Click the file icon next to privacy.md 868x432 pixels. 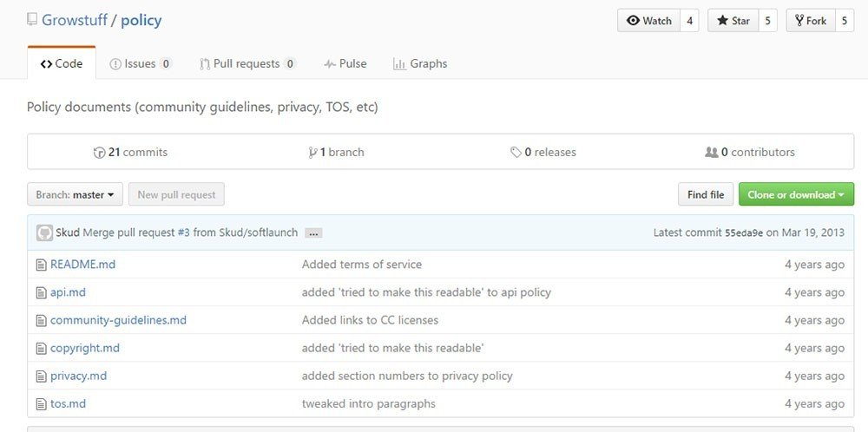click(41, 376)
